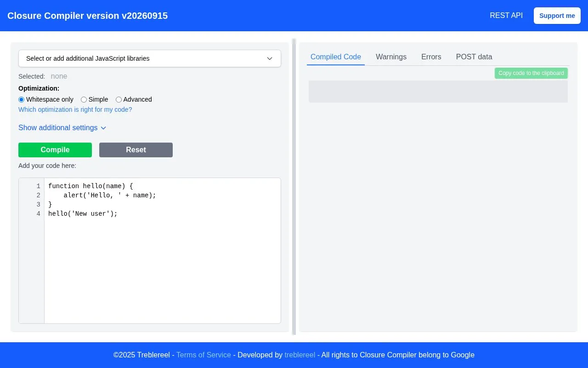View the Errors tab
Screen dimensions: 588x368
(x=431, y=57)
